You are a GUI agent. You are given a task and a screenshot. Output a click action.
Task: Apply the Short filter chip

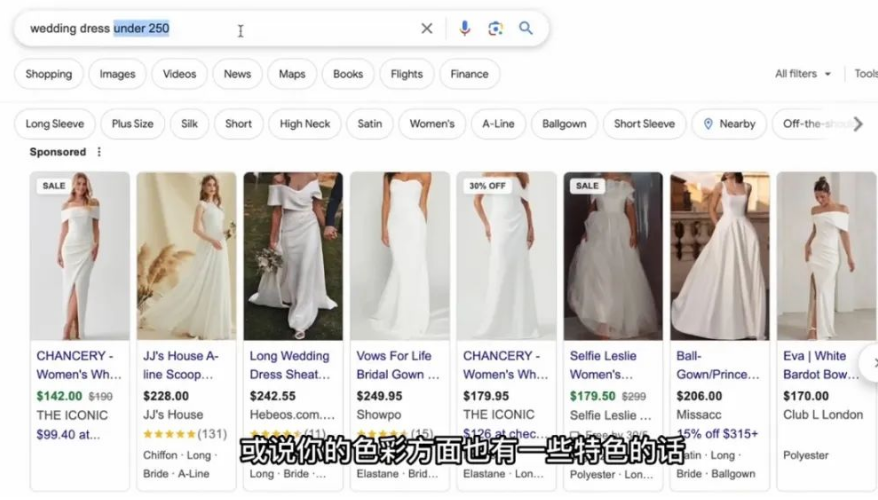[x=239, y=124]
